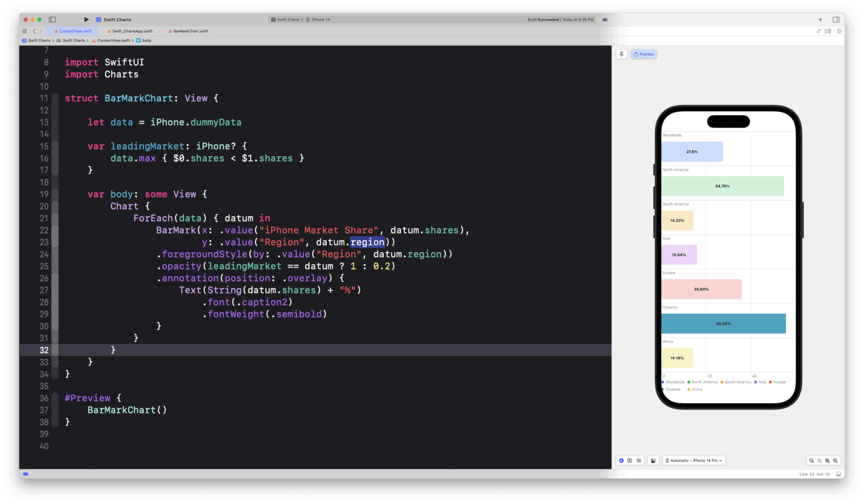Zoom out the preview canvas
This screenshot has width=864, height=504.
(812, 460)
